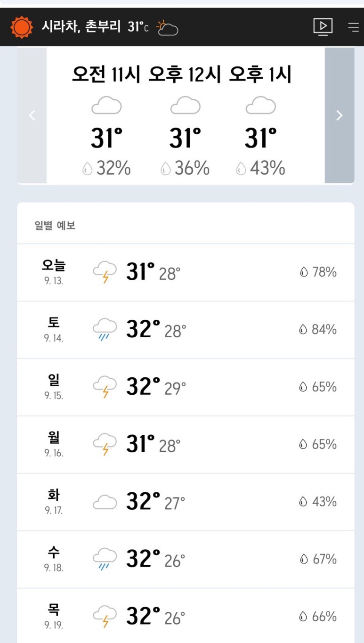This screenshot has height=643, width=364.
Task: Show next hours with right arrow
Action: pyautogui.click(x=340, y=115)
